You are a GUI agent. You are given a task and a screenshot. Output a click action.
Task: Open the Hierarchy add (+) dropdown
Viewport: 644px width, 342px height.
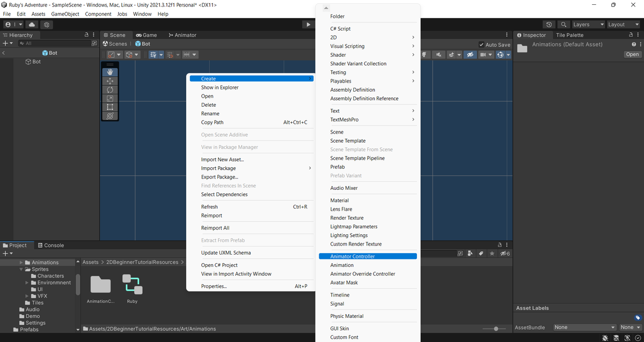7,43
